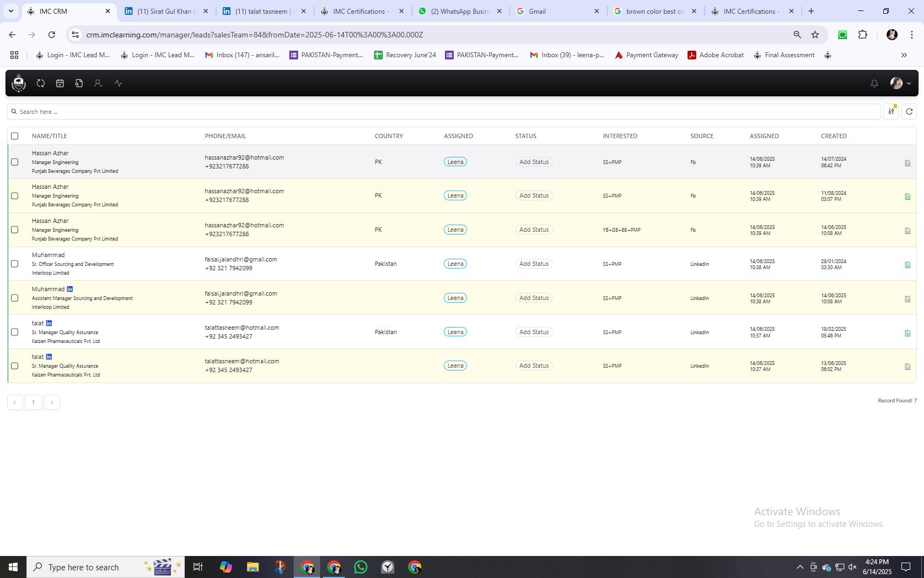Go to previous page arrow in pagination

tap(15, 402)
